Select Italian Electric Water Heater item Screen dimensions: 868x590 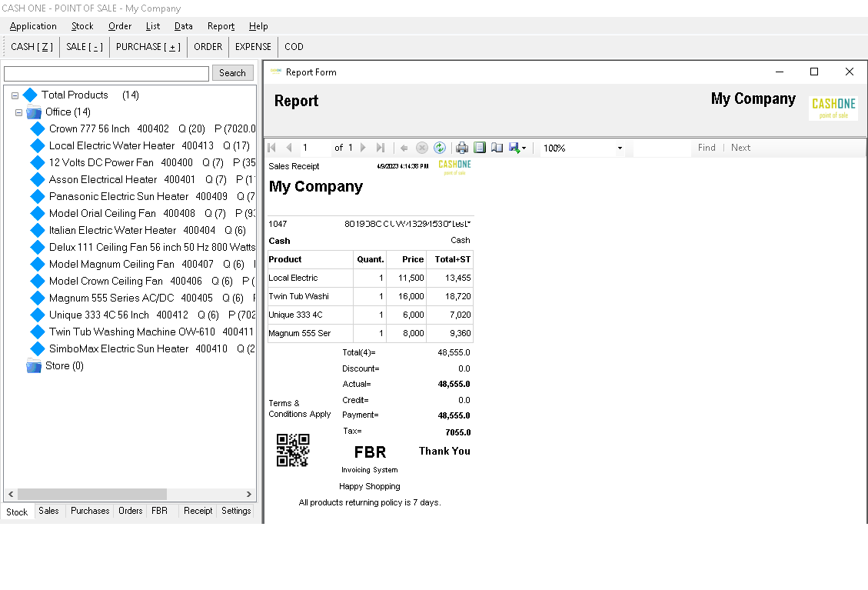coord(148,231)
